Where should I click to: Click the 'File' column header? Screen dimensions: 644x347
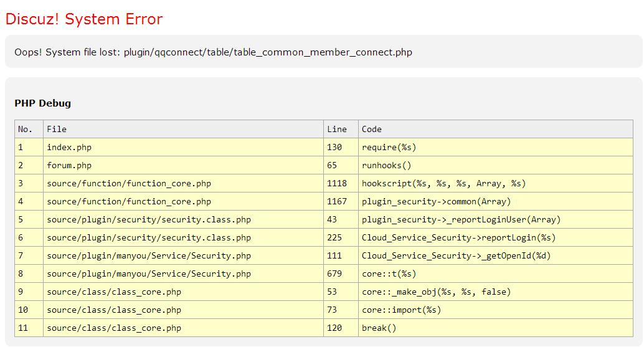[x=57, y=129]
